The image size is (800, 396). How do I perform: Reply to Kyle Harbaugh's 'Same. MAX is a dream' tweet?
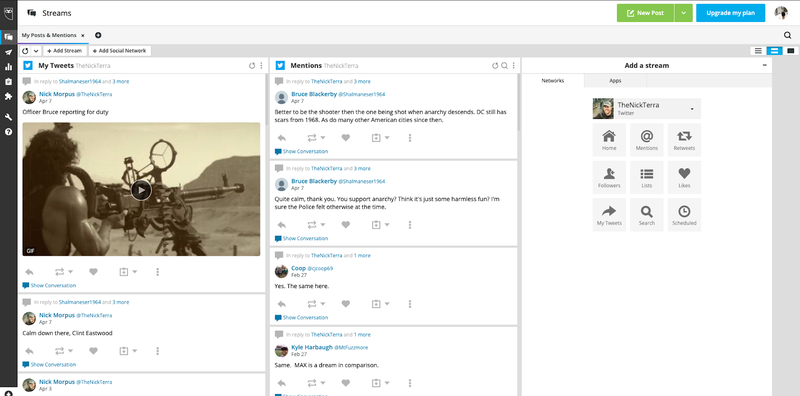pos(282,383)
